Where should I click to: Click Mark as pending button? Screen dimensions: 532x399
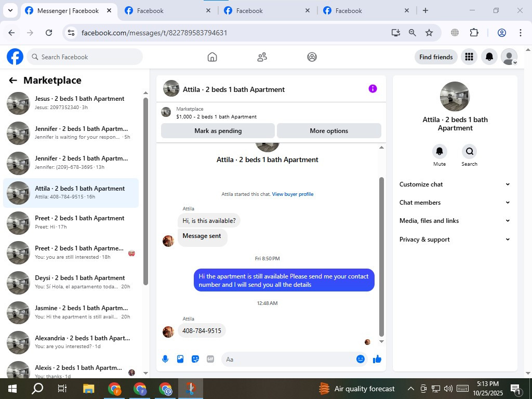click(218, 130)
